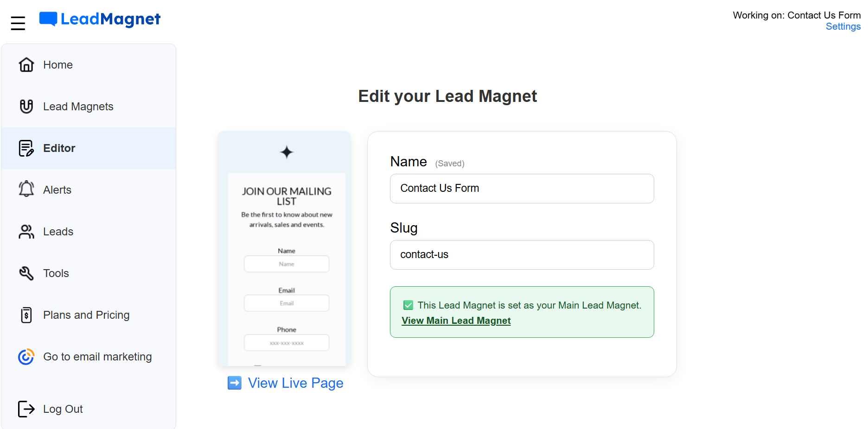868x429 pixels.
Task: Click the Log Out arrow icon
Action: [x=26, y=409]
